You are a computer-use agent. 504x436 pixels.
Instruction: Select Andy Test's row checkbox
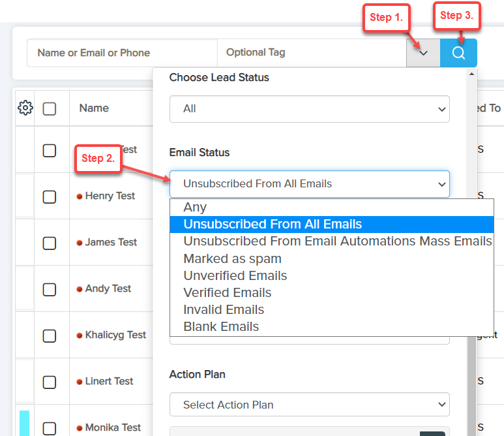[x=50, y=289]
